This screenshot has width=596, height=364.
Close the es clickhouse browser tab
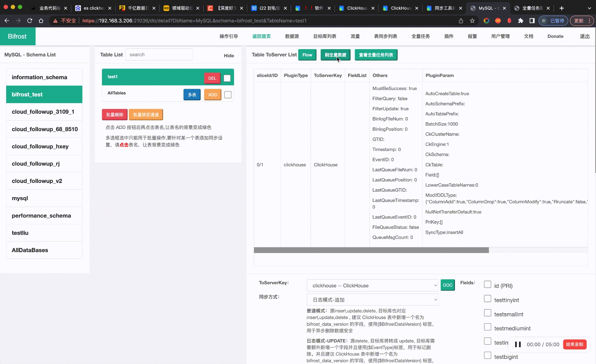pyautogui.click(x=110, y=8)
